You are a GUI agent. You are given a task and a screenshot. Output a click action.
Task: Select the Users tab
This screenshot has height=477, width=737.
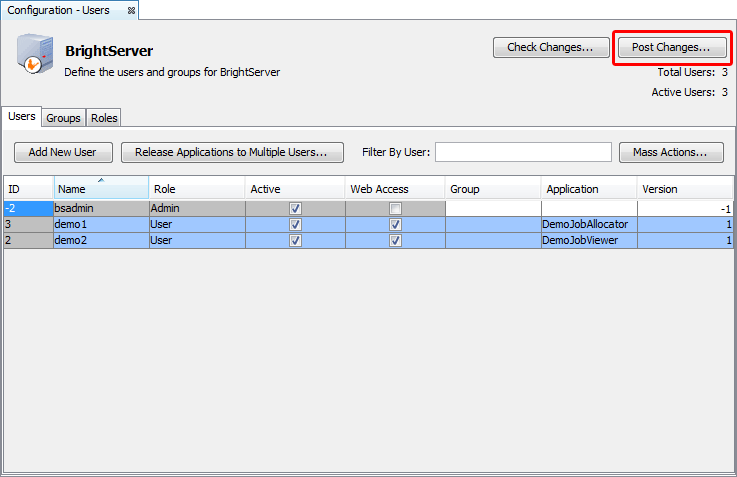click(x=22, y=117)
